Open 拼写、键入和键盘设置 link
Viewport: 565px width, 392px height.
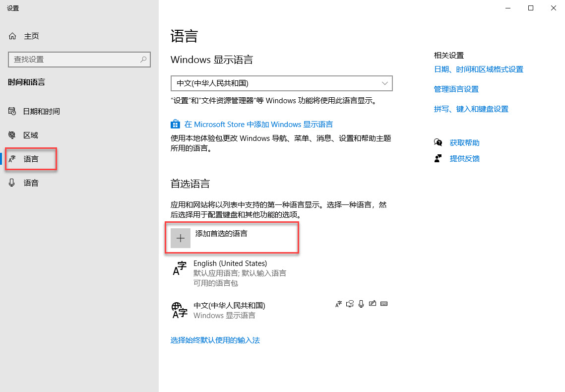(x=471, y=109)
